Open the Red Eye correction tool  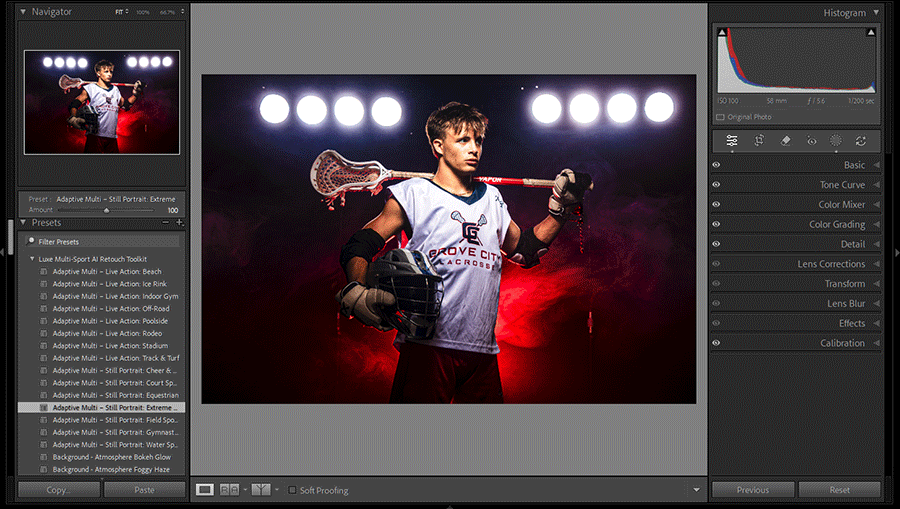811,141
